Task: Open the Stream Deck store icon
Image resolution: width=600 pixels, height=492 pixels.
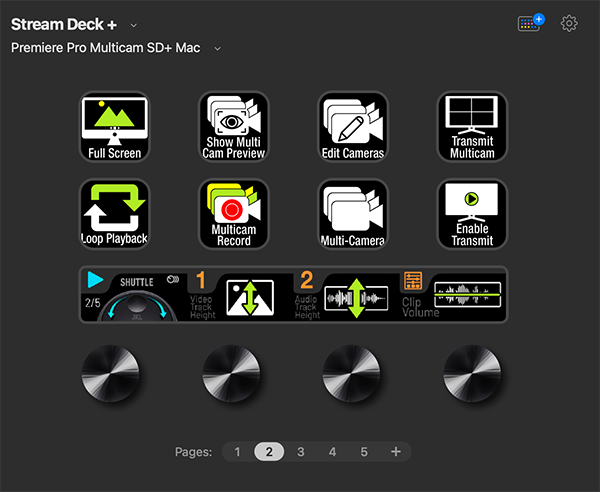Action: click(x=530, y=23)
